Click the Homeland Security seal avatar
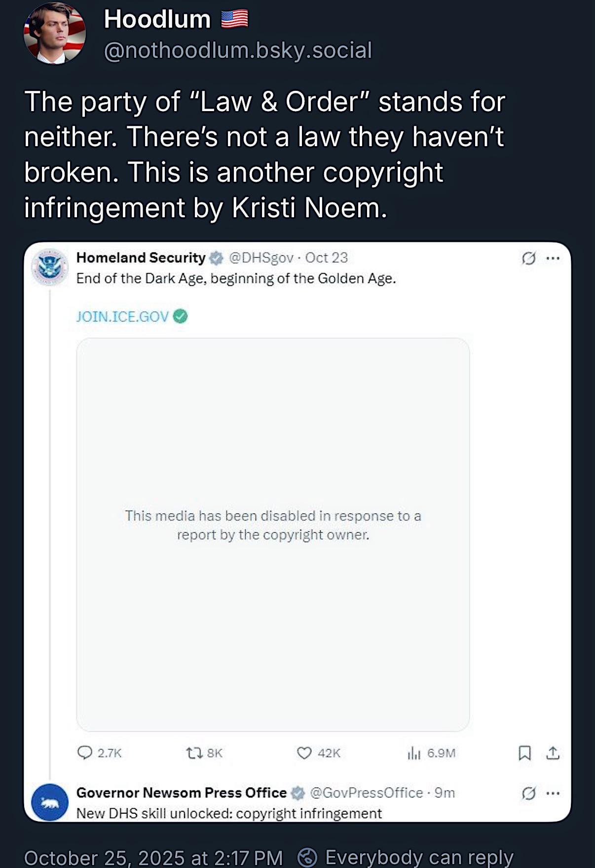This screenshot has width=595, height=868. [49, 267]
